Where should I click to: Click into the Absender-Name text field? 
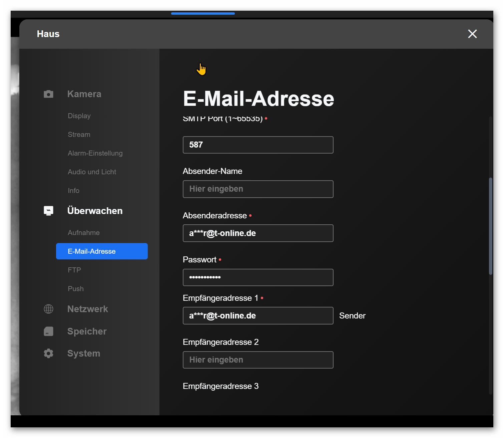(x=258, y=189)
